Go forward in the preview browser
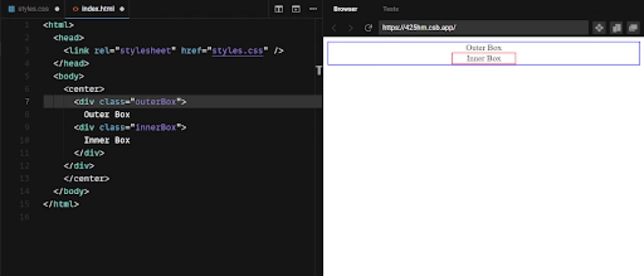The width and height of the screenshot is (644, 276). pyautogui.click(x=350, y=28)
